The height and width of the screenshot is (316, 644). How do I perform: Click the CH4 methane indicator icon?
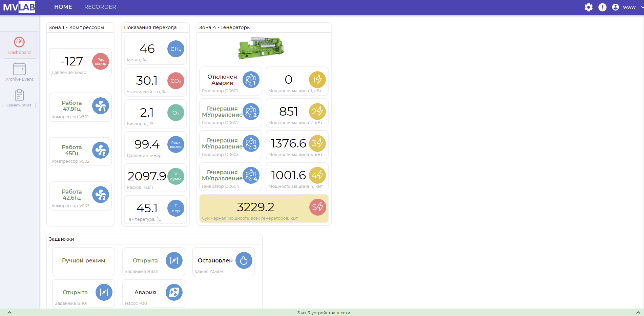coord(175,49)
